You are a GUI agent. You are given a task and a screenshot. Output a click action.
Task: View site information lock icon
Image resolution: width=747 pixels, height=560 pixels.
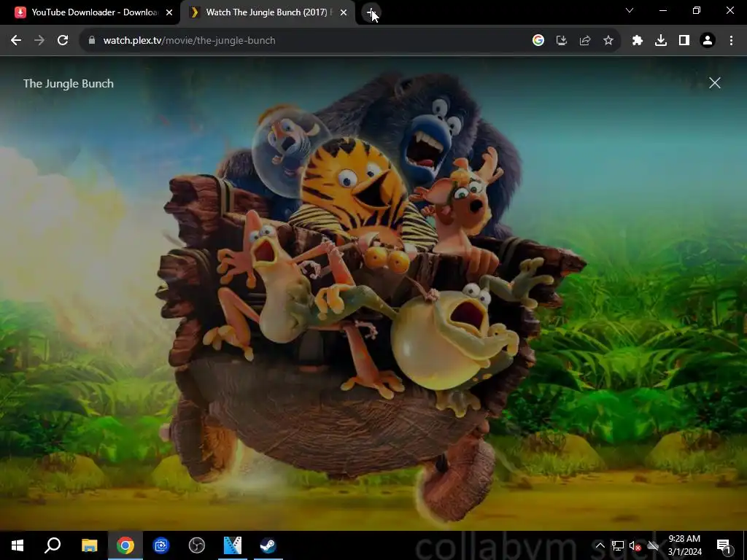(92, 41)
